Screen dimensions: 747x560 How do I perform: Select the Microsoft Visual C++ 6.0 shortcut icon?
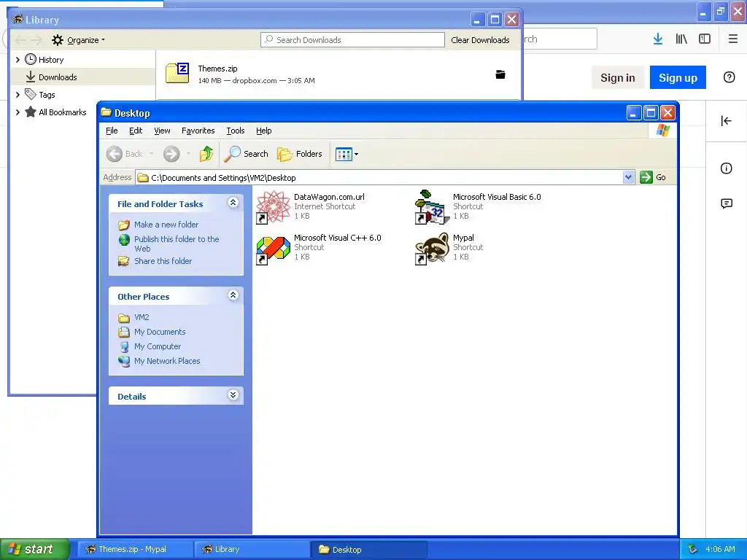(273, 248)
